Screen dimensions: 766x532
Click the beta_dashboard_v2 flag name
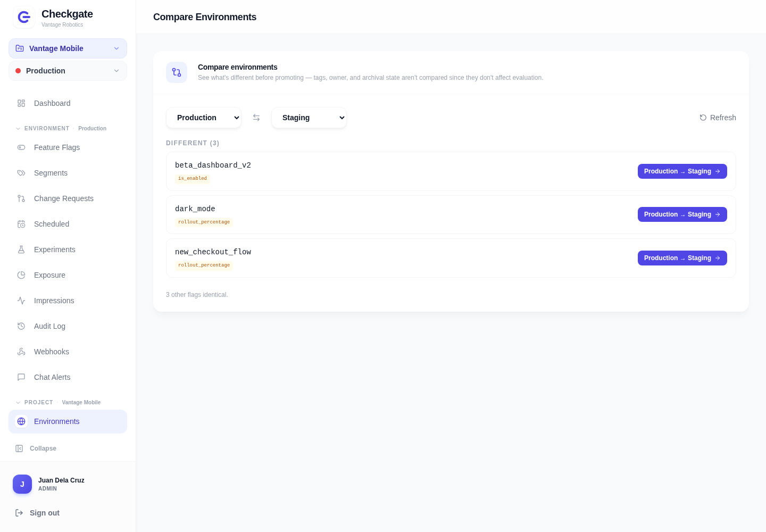(x=213, y=165)
